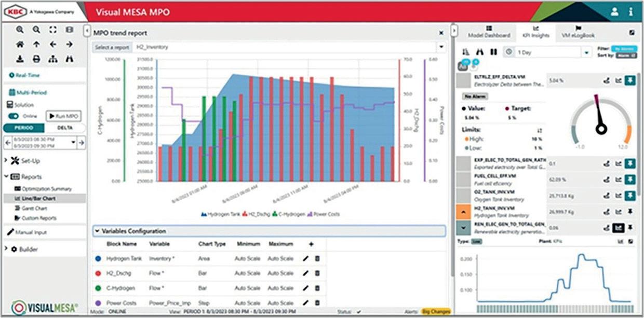
Task: Add a new variable with plus icon
Action: (311, 244)
